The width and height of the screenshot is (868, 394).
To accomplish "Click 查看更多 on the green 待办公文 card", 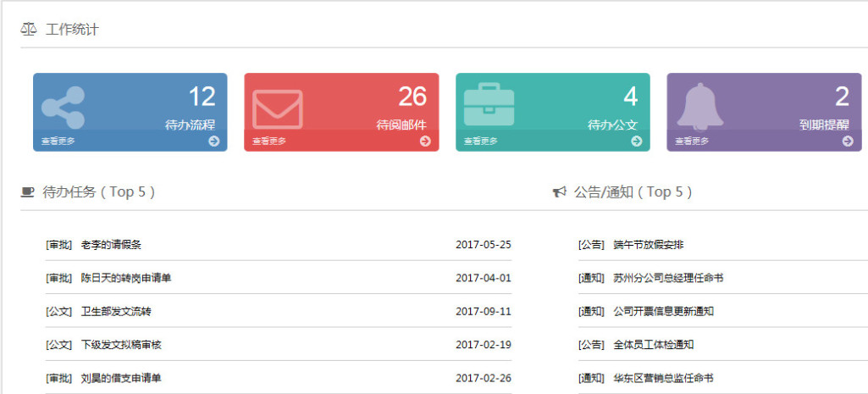I will point(480,142).
